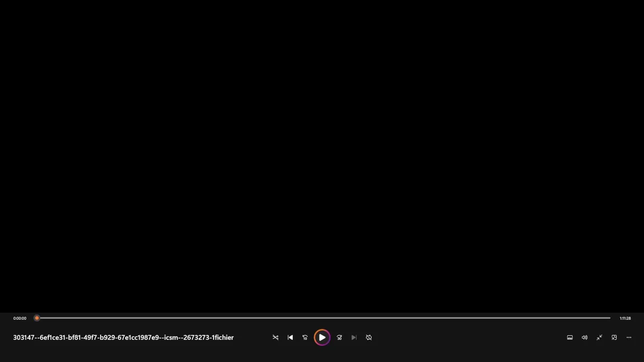Open the more options menu
This screenshot has width=644, height=362.
pos(629,337)
